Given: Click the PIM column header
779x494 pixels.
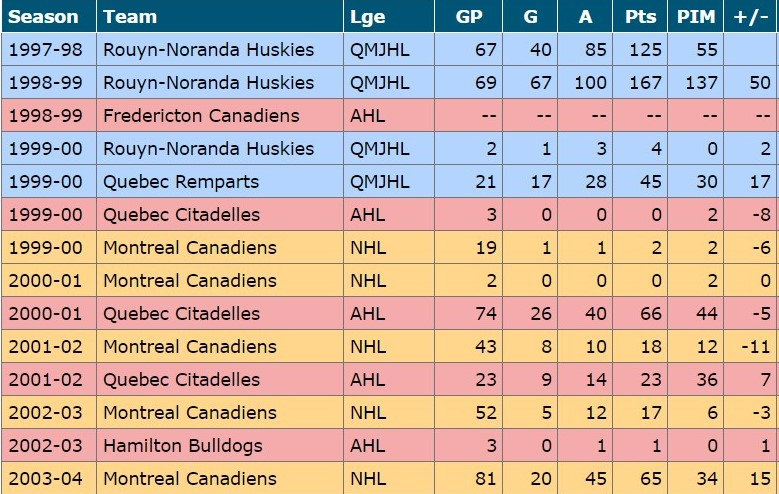Looking at the screenshot, I should point(695,17).
